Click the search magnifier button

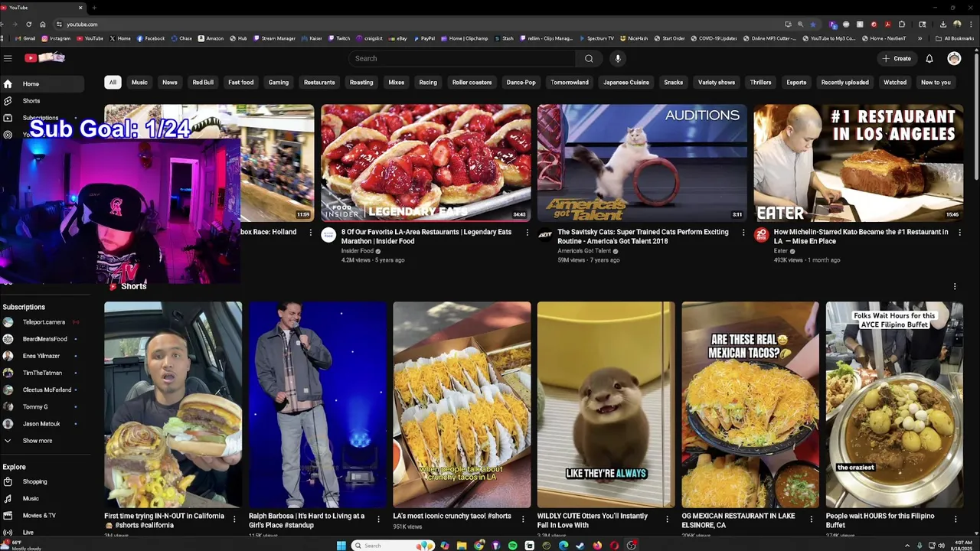[x=589, y=58]
